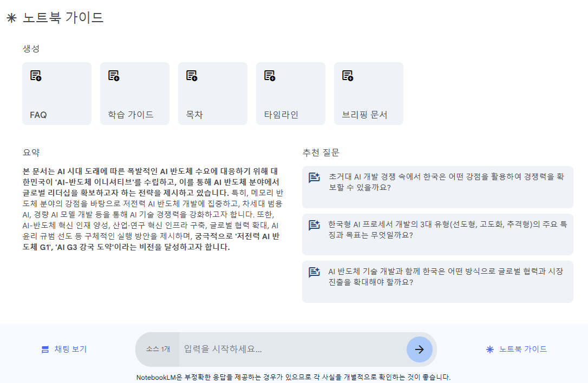This screenshot has height=383, width=588.
Task: Open the 소스 1개 source selector
Action: [x=158, y=349]
